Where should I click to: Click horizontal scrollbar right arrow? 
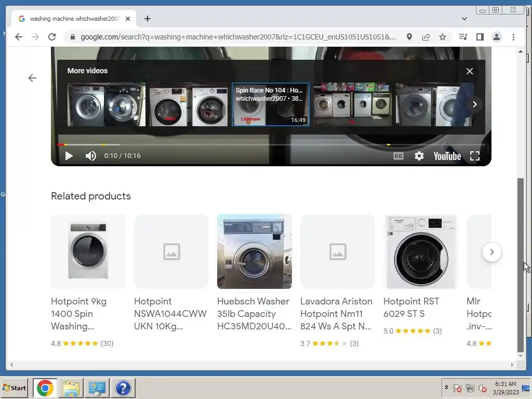[512, 365]
